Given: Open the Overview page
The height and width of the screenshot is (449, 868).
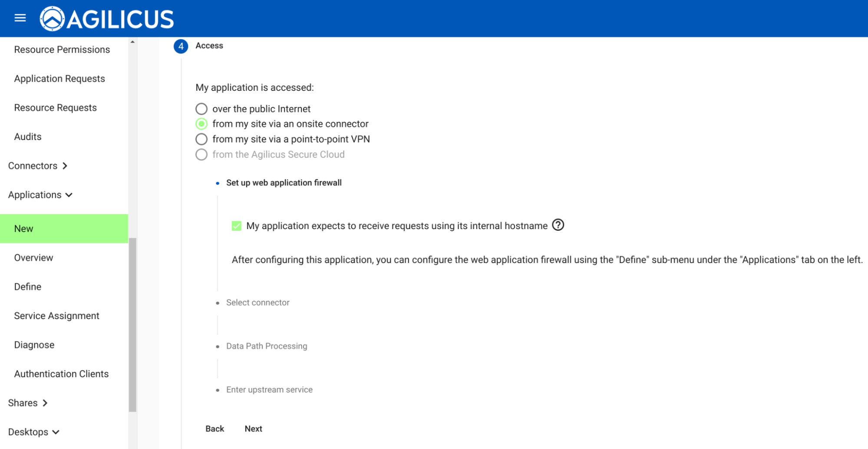Looking at the screenshot, I should 33,258.
